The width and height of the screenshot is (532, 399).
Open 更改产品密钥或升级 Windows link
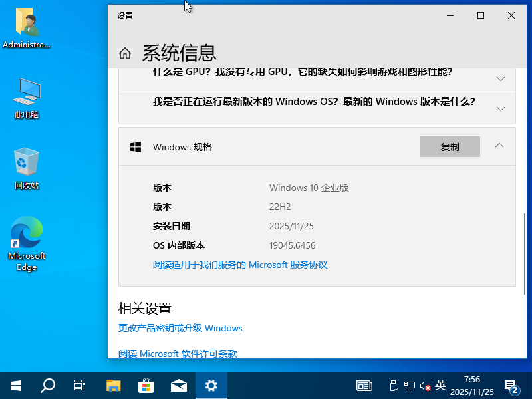(180, 328)
